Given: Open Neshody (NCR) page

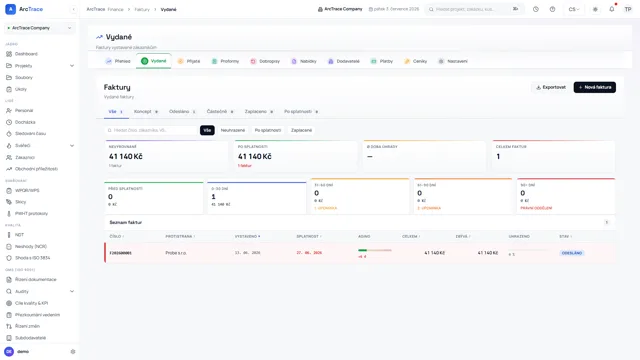Looking at the screenshot, I should pos(31,247).
